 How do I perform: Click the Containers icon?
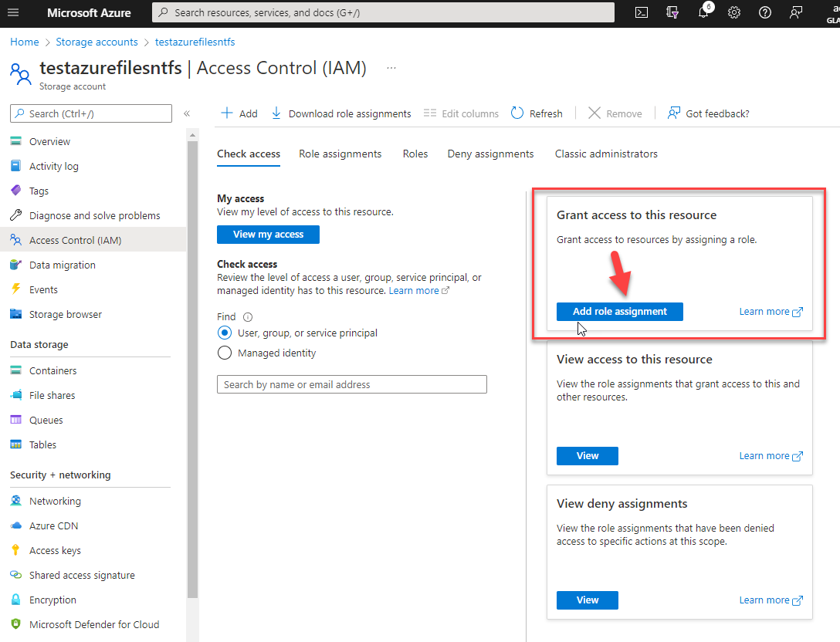16,370
